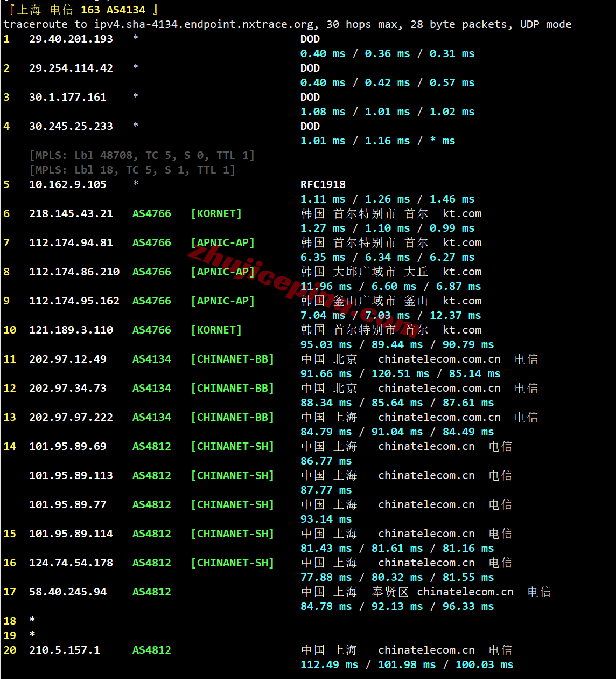
Task: Select the latency 95.03 ms on hop 10
Action: click(x=326, y=344)
